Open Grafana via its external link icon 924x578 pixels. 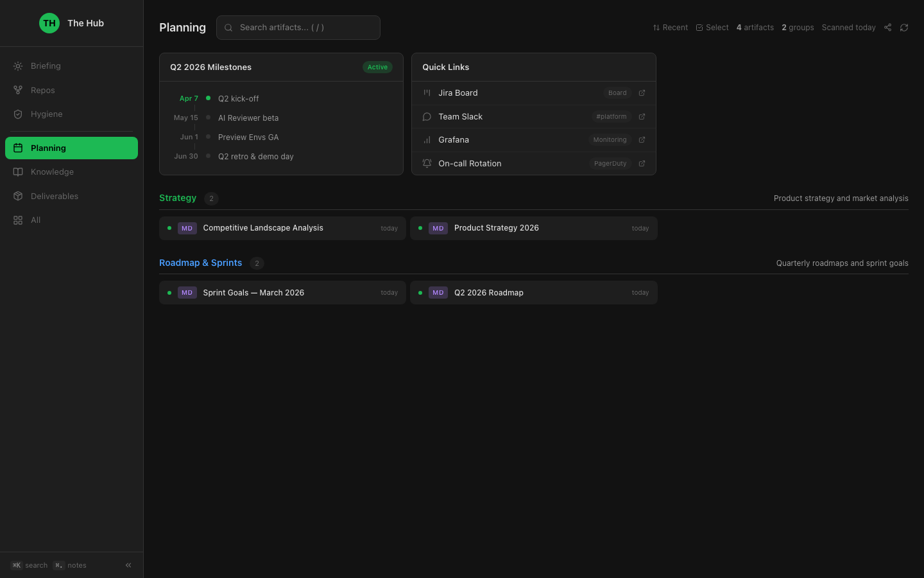(x=642, y=139)
